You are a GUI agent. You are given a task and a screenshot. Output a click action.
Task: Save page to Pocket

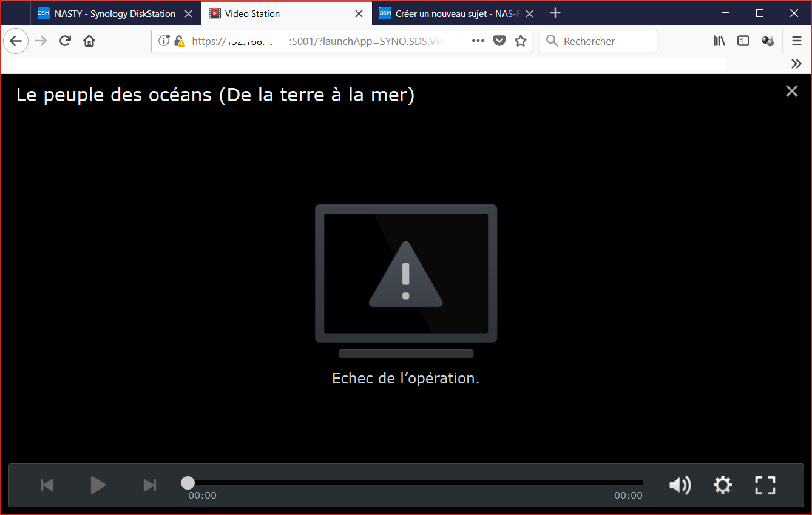tap(499, 41)
